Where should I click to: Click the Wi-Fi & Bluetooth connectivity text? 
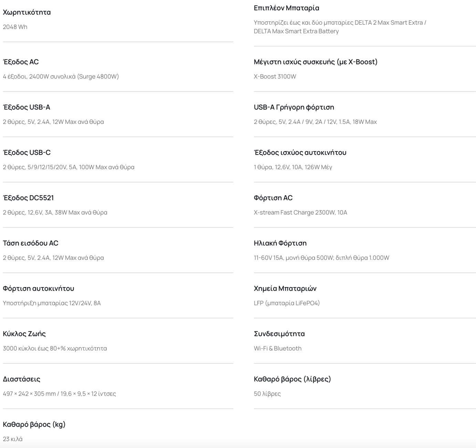[x=278, y=348]
